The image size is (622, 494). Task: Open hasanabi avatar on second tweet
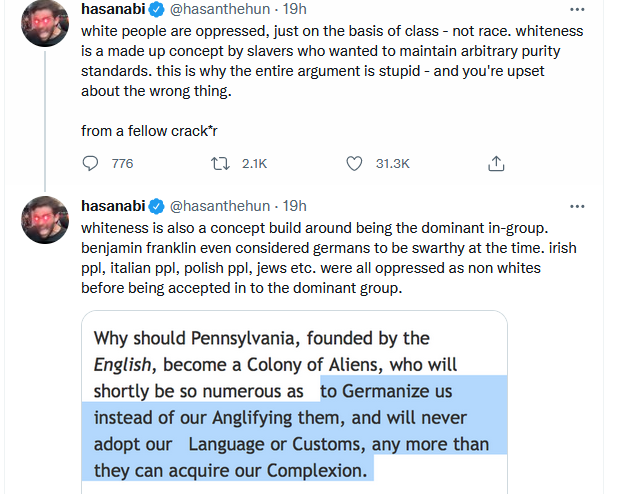coord(45,220)
